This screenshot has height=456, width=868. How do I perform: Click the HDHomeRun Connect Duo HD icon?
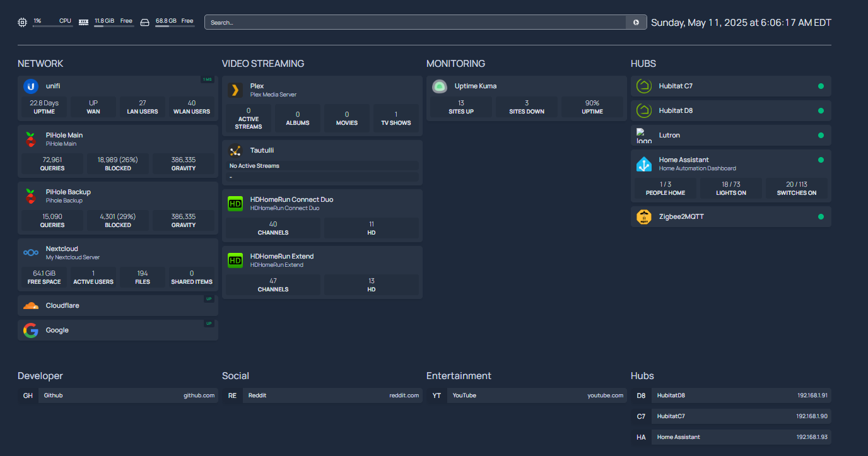coord(235,204)
